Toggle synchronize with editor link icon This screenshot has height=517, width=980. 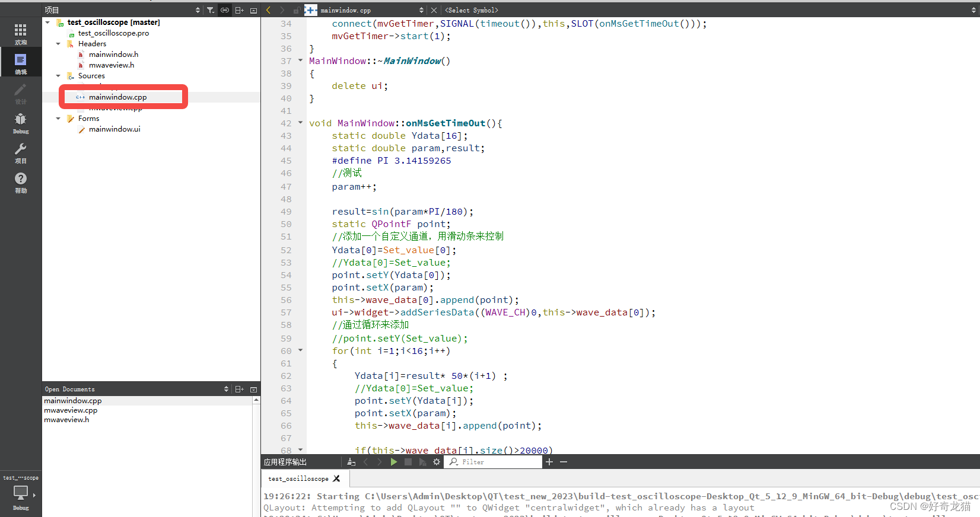coord(225,10)
